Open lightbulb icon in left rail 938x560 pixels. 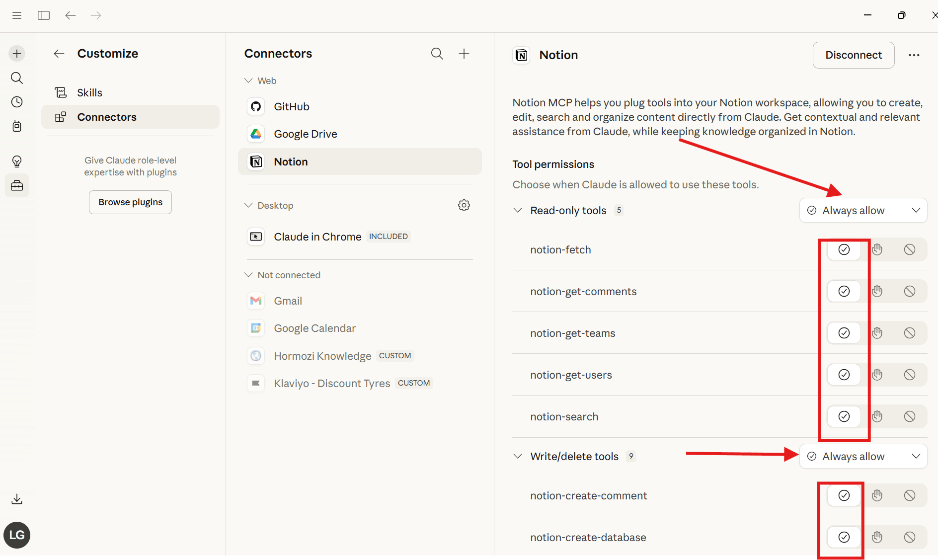[x=17, y=161]
